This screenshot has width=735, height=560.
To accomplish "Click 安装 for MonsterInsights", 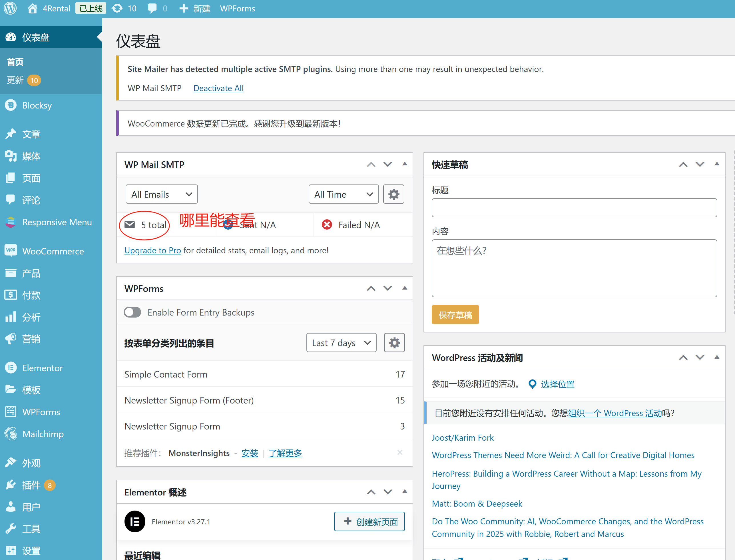I will 250,453.
